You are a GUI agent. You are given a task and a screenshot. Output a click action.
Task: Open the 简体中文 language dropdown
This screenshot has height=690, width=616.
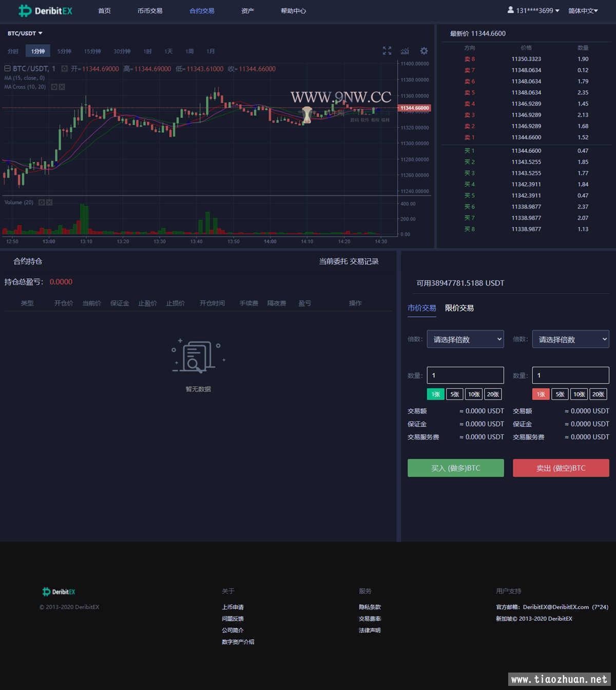click(x=583, y=10)
